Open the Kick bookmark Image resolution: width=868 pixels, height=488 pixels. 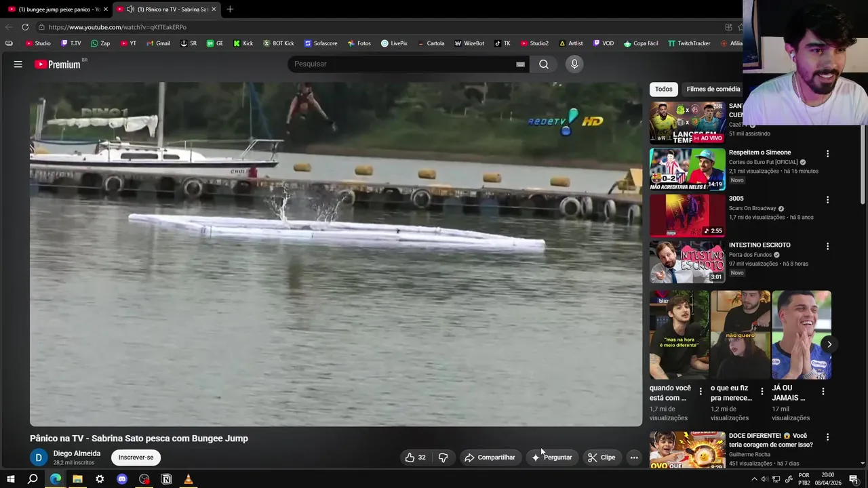pos(243,43)
